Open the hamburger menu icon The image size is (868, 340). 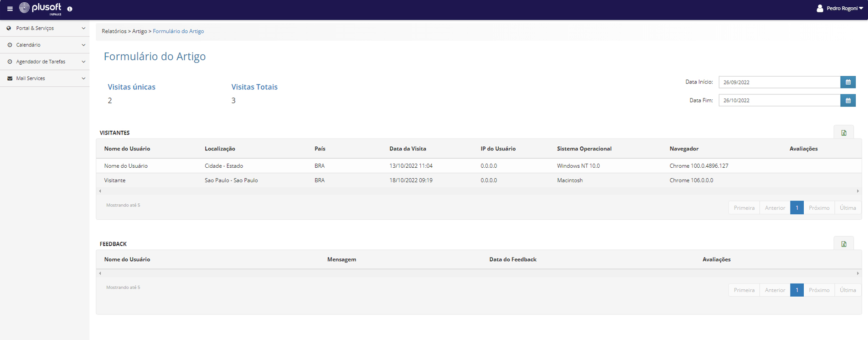click(x=10, y=9)
